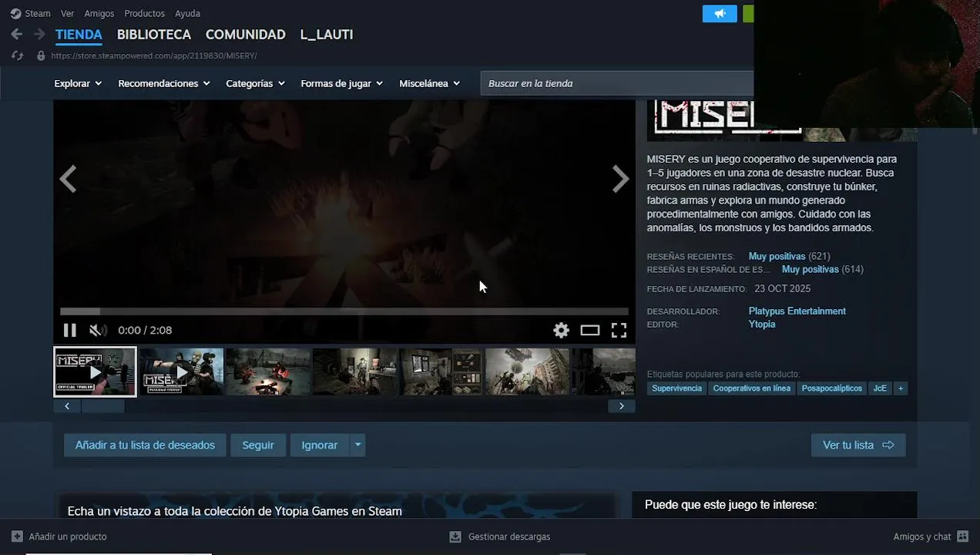This screenshot has height=555, width=980.
Task: Open Spanish reviews Muy positivas (614) link
Action: point(822,269)
